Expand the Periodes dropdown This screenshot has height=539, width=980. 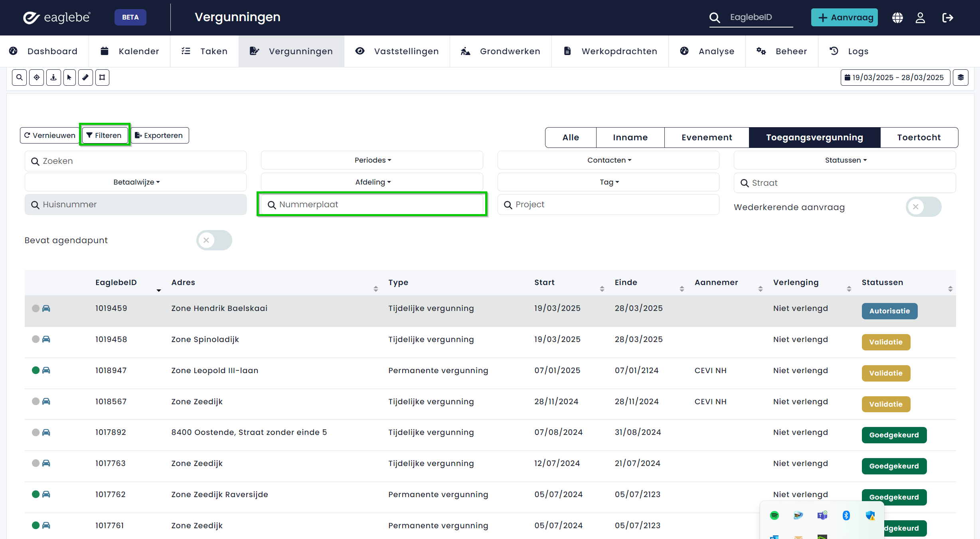372,160
